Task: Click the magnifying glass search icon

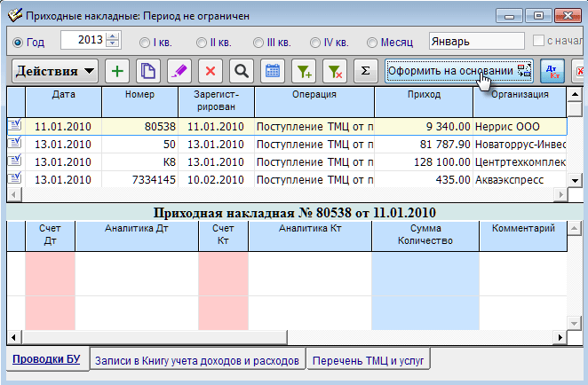Action: click(x=242, y=71)
